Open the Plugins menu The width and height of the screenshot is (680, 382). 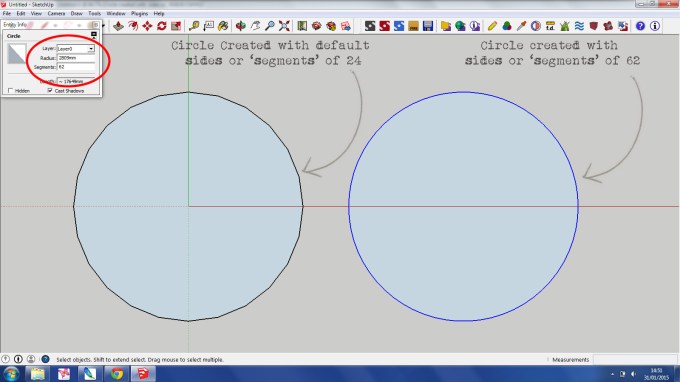pos(140,13)
